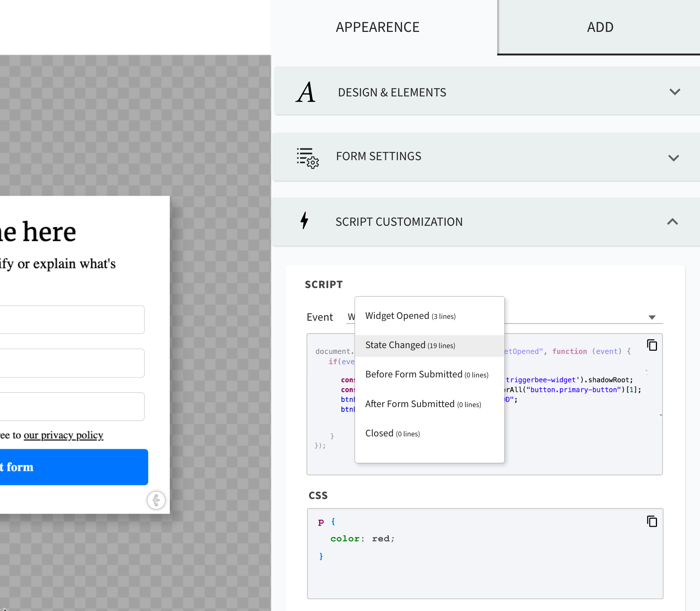
Task: Click the Event dropdown arrow
Action: coord(652,317)
